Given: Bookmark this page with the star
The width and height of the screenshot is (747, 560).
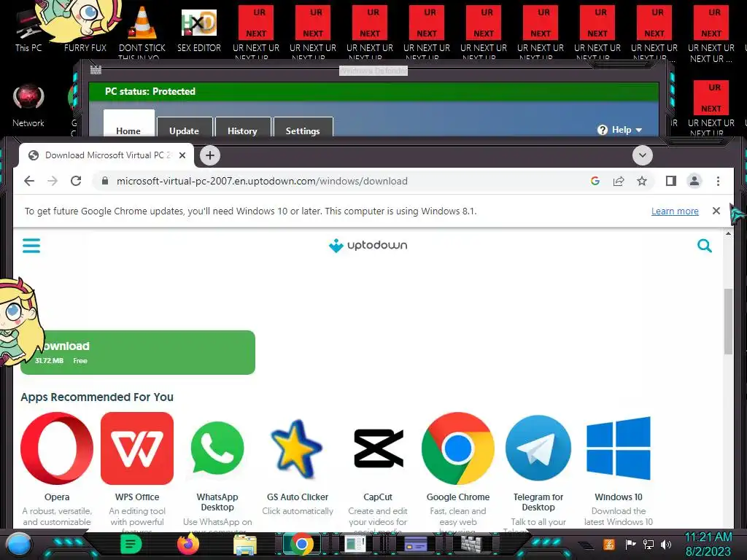Looking at the screenshot, I should (642, 181).
